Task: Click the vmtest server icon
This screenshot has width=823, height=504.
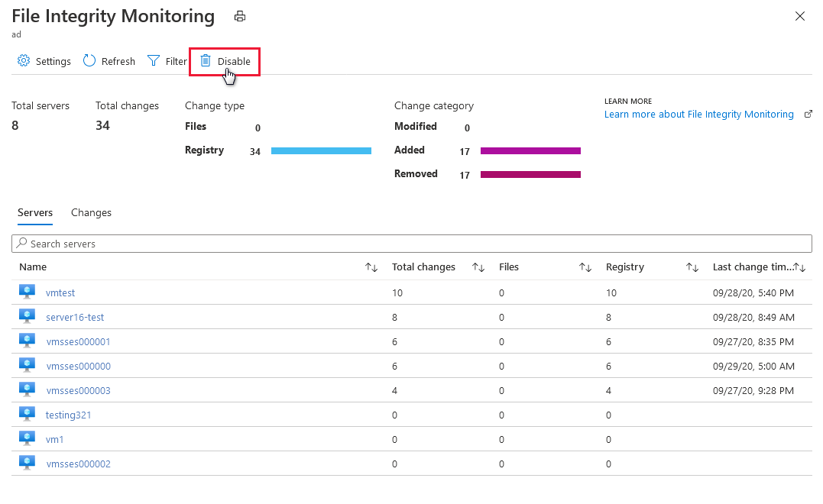Action: tap(28, 292)
